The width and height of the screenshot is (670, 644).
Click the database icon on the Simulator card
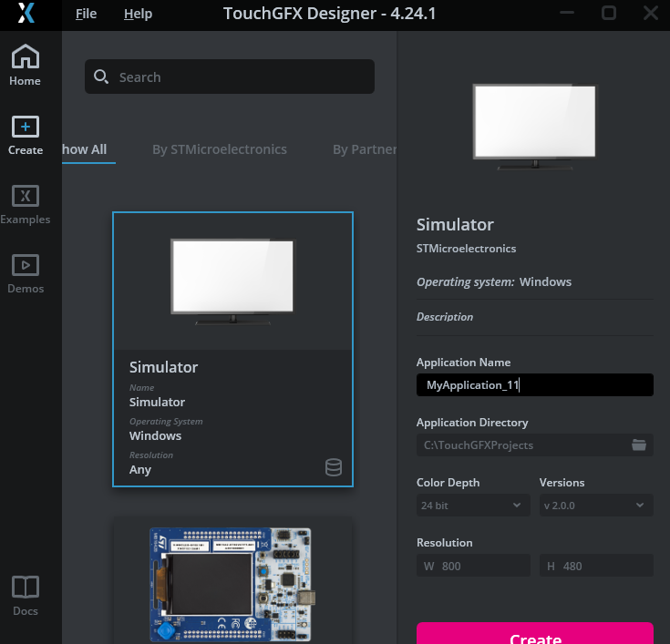tap(334, 467)
